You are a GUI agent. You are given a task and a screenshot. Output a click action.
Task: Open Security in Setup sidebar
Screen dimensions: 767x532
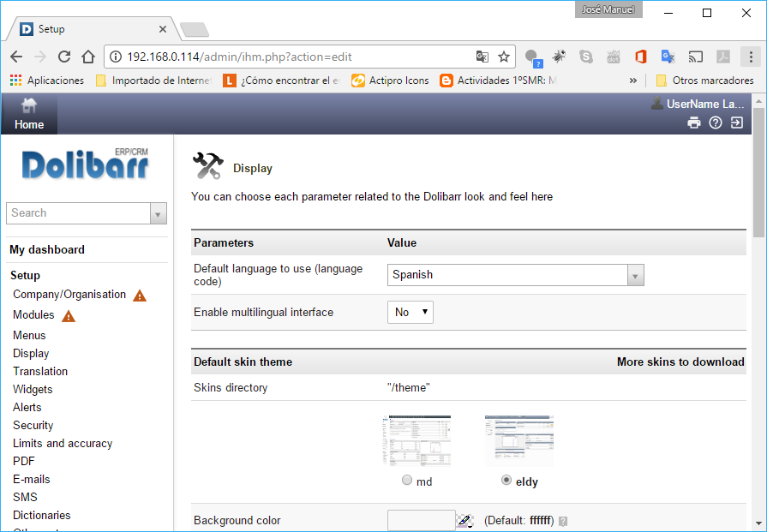(x=33, y=425)
